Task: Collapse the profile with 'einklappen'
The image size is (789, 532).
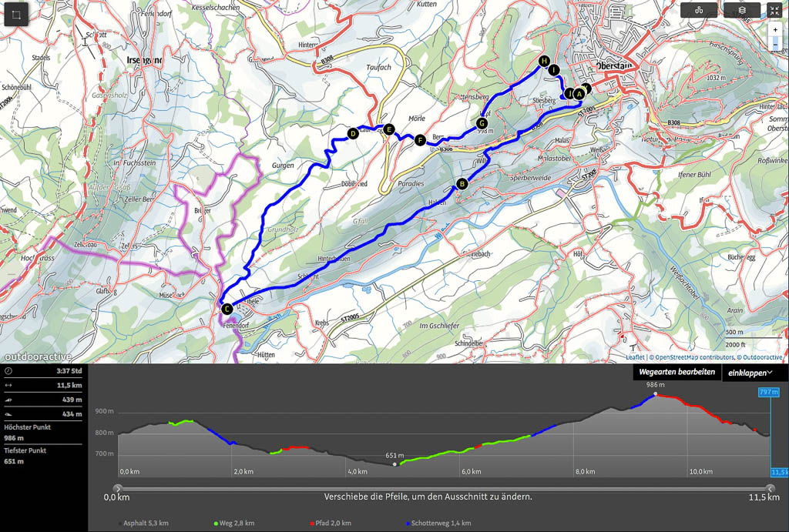Action: [750, 372]
